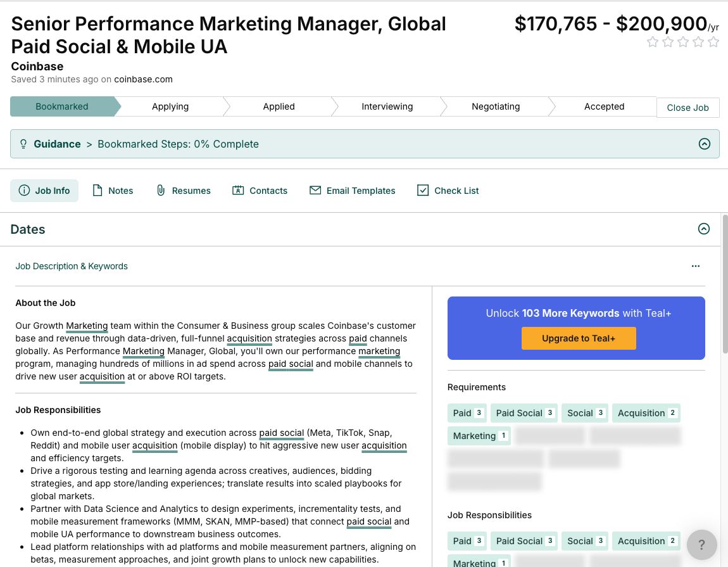Go to the Email Templates tab
The image size is (728, 567).
tap(353, 191)
